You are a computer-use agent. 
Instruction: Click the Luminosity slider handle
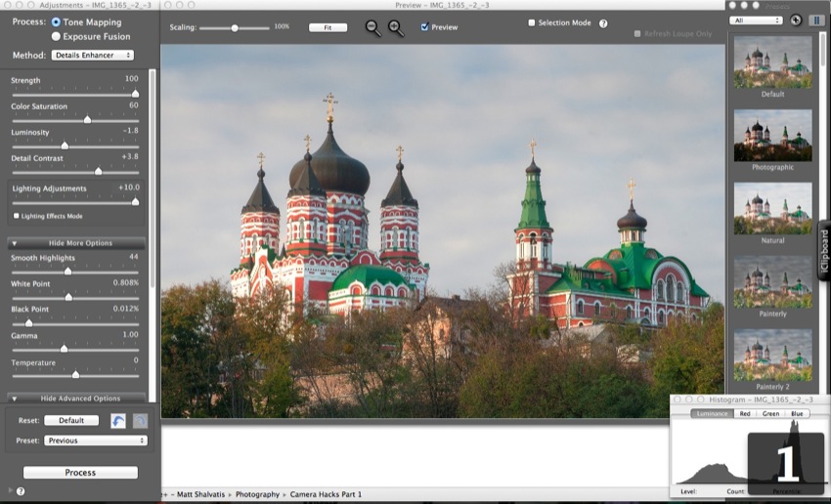(65, 146)
